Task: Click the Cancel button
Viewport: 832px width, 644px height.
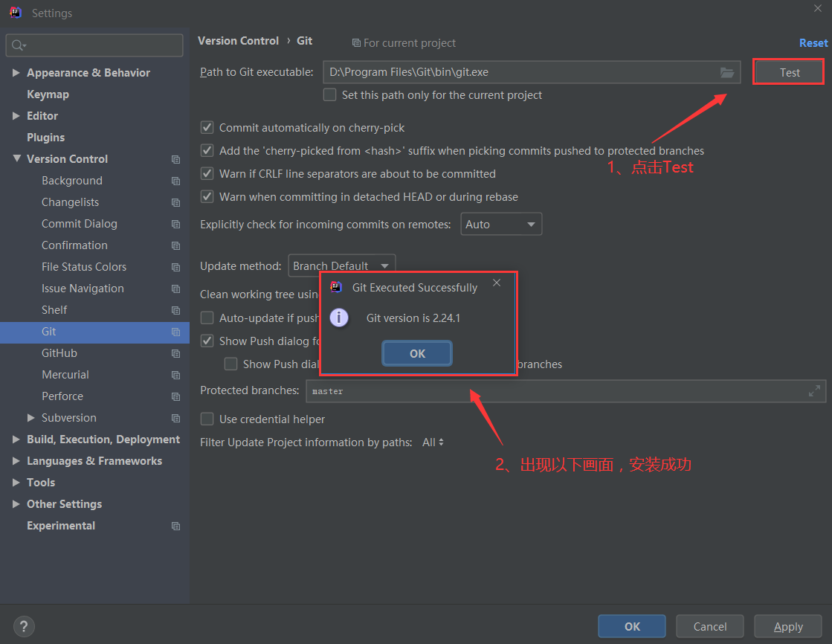Action: pos(709,626)
